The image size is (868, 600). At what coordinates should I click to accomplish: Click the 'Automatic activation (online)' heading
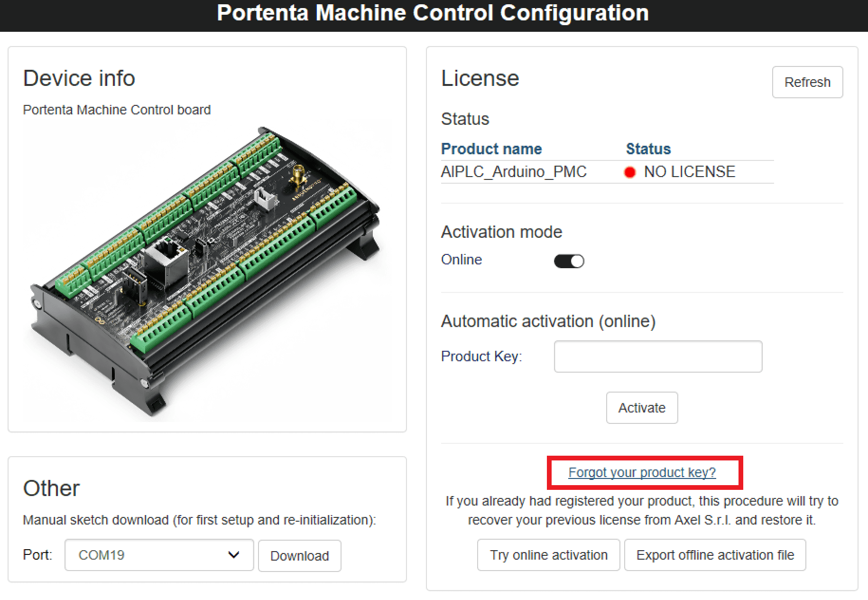click(x=548, y=321)
